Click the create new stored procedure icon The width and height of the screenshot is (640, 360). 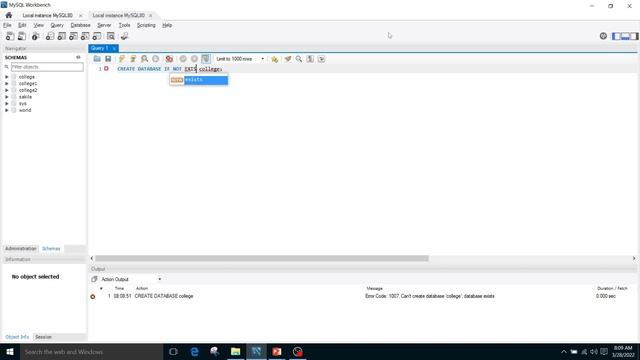pos(85,36)
